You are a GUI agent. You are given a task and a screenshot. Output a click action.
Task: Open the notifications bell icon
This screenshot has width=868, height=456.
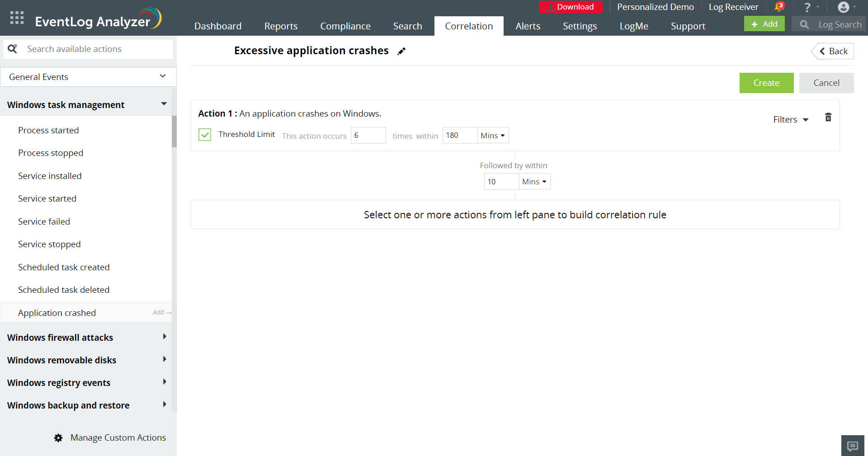[x=779, y=7]
